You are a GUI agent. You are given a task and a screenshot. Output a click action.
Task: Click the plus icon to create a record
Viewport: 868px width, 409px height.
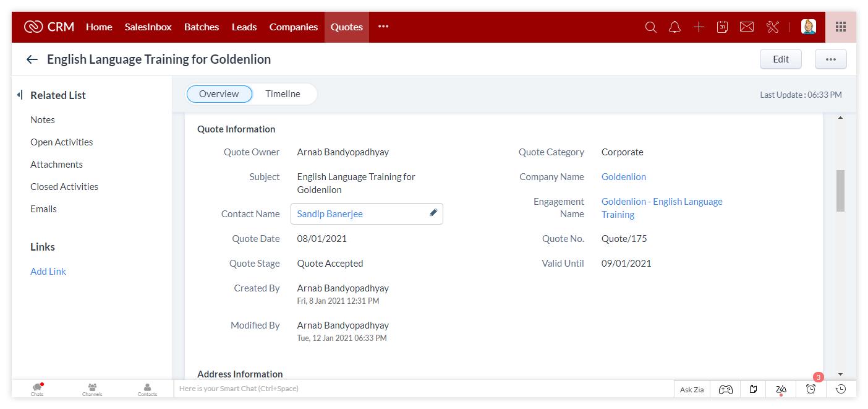[699, 27]
